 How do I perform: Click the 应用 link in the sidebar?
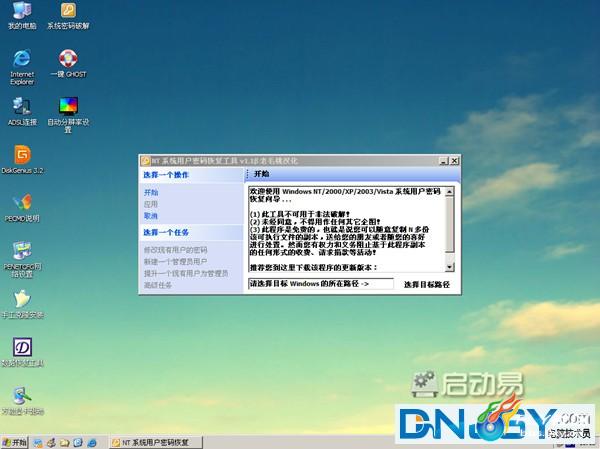(151, 204)
